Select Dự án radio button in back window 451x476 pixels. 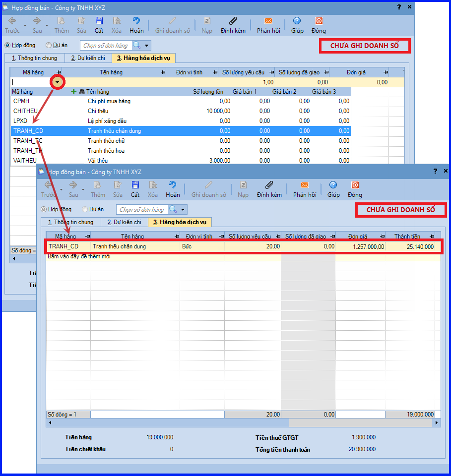click(48, 45)
